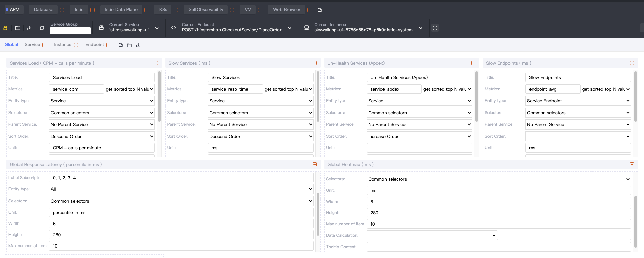
Task: Open Entity type dropdown in Slow Endpoints
Action: coord(578,101)
